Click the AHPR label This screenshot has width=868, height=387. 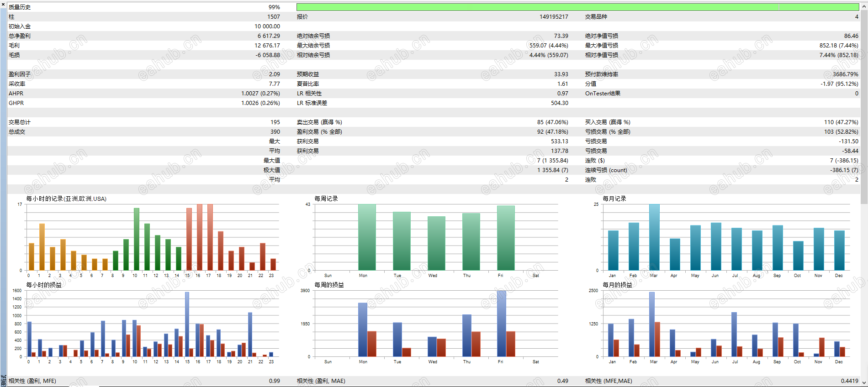point(16,94)
